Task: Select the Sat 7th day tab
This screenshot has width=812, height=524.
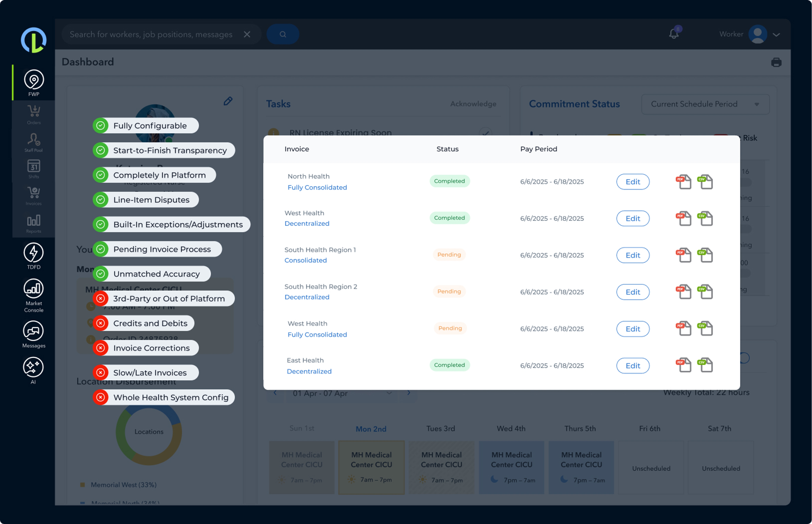Action: (720, 429)
